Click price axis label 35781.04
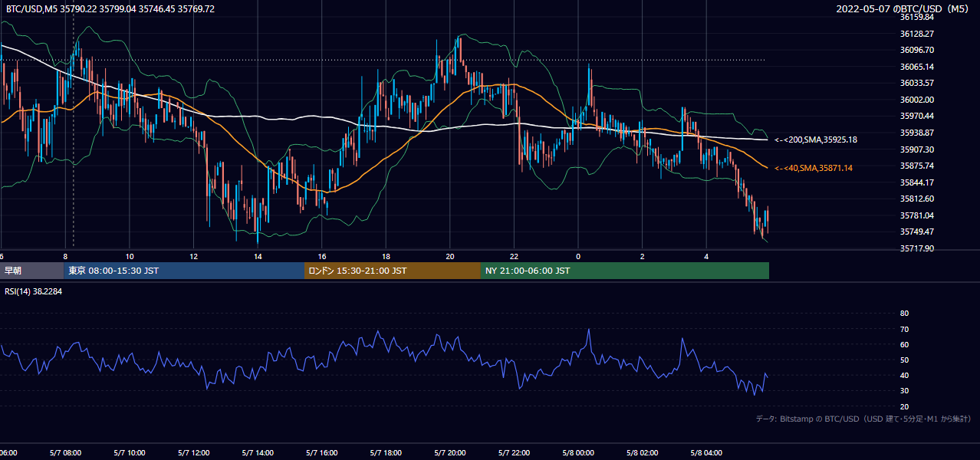 916,215
